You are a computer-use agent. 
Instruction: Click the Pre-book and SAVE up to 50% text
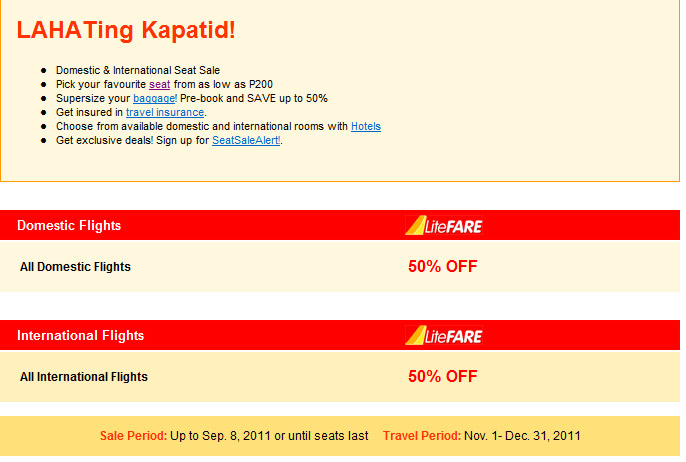[x=254, y=98]
